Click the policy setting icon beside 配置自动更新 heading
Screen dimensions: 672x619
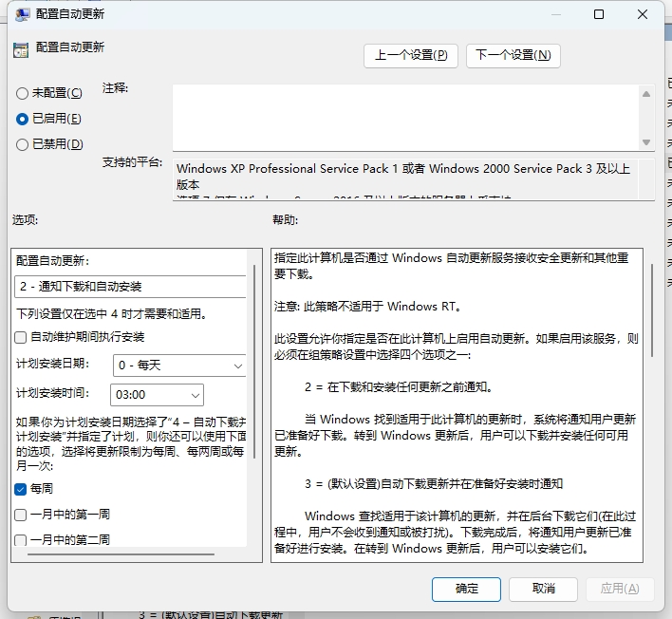pos(21,49)
